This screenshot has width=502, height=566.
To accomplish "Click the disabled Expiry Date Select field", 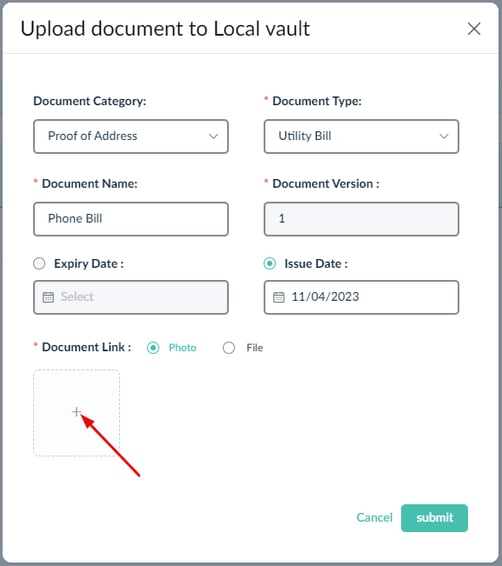I will point(131,297).
